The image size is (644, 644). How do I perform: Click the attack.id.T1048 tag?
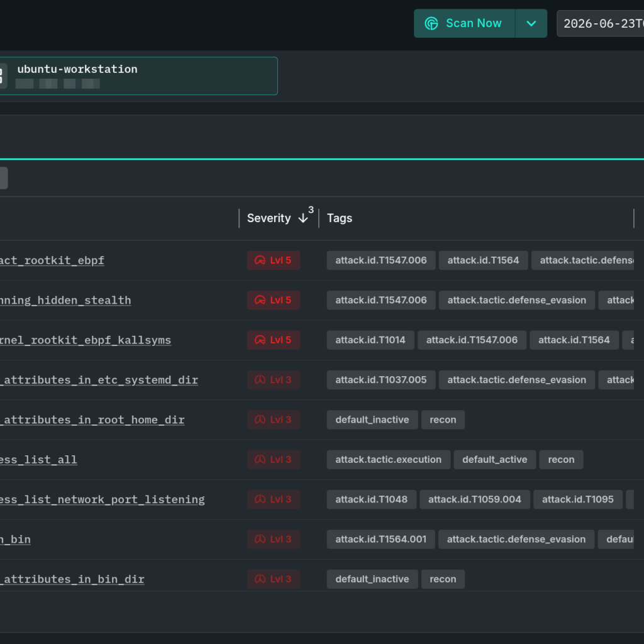tap(372, 499)
